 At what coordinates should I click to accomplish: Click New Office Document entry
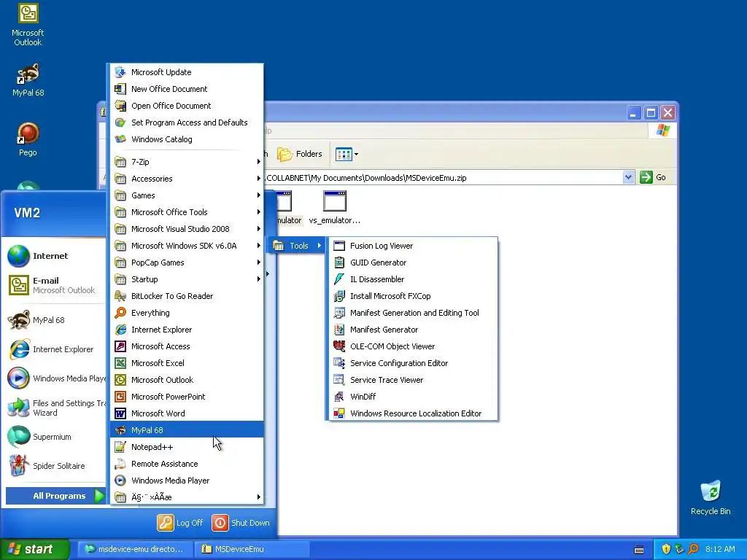pos(186,88)
